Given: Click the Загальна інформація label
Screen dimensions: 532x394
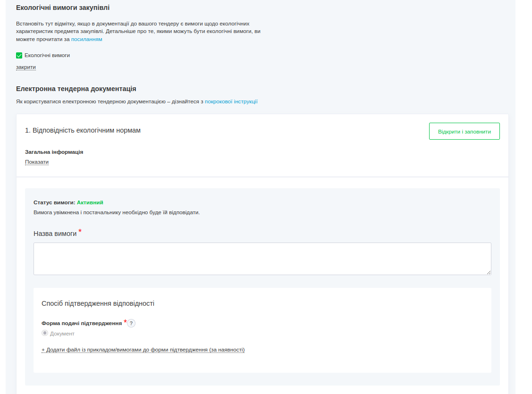Looking at the screenshot, I should pyautogui.click(x=54, y=152).
